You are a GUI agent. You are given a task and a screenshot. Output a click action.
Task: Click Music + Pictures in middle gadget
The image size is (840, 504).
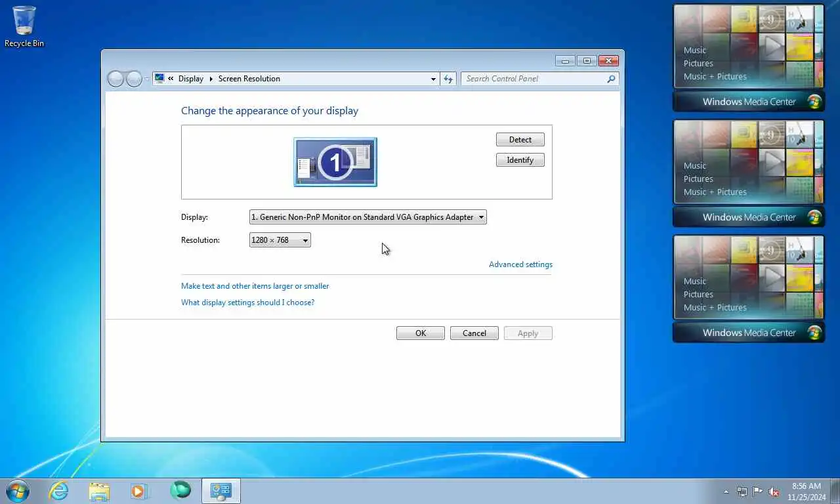tap(715, 192)
